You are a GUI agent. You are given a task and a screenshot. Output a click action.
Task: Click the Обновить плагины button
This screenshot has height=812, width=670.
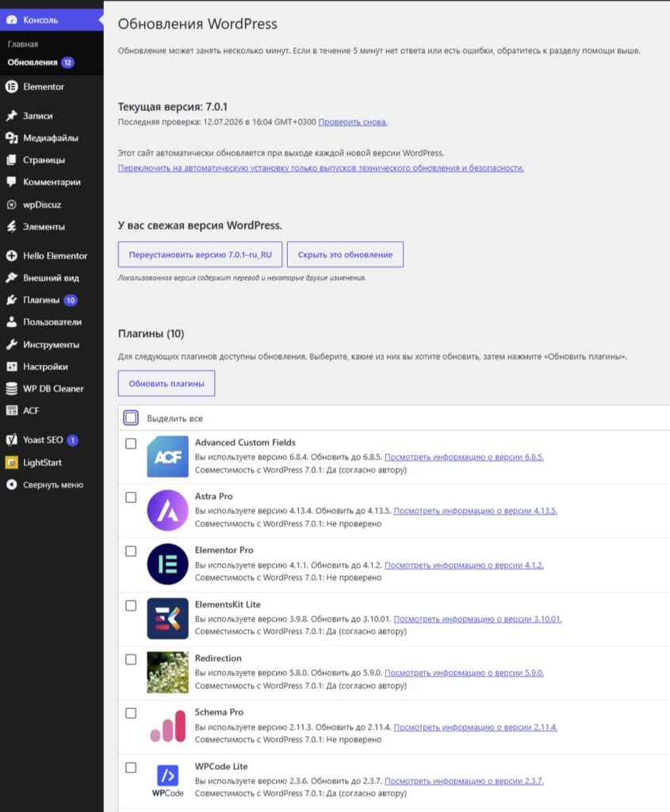[167, 383]
